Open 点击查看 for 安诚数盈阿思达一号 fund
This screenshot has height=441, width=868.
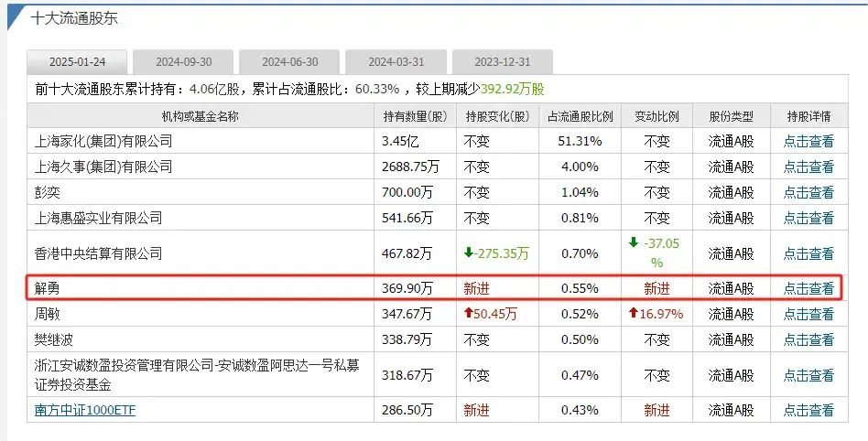click(808, 375)
